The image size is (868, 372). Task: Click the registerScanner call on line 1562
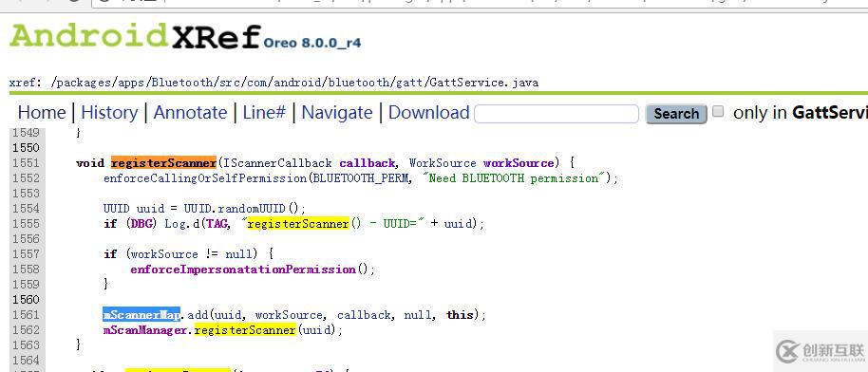[245, 330]
